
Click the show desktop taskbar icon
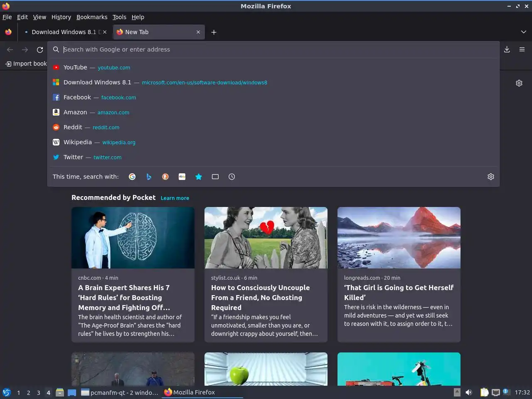tap(72, 392)
